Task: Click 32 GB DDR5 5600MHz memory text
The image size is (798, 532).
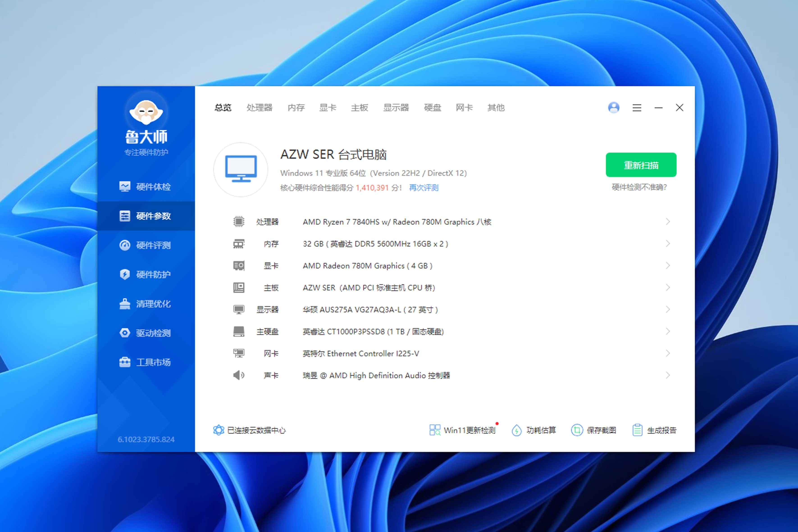Action: (x=375, y=244)
